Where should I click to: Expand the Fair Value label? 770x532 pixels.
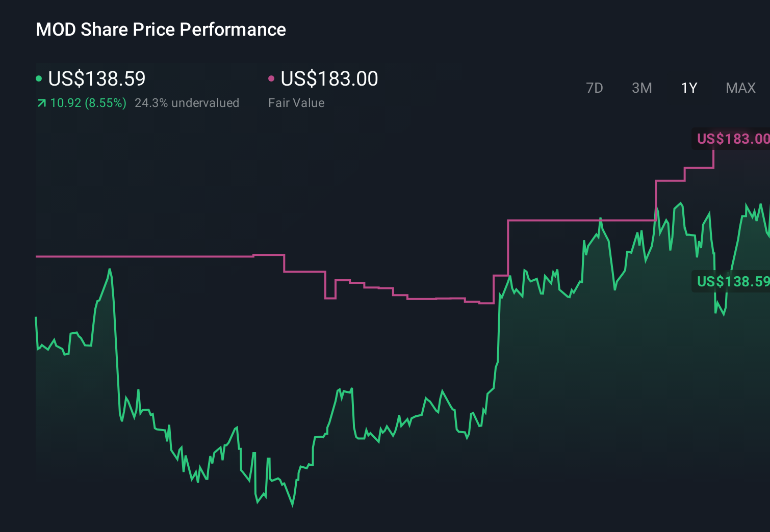click(296, 103)
